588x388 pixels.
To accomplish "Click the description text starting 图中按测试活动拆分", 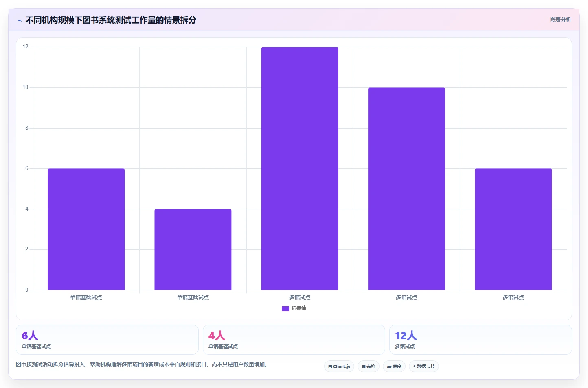I will point(143,364).
